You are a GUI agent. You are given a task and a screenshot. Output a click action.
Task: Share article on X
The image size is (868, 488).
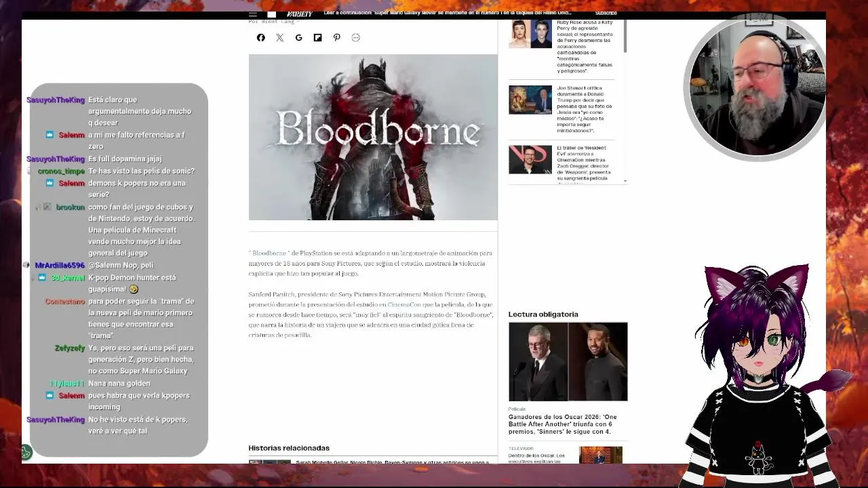point(280,38)
